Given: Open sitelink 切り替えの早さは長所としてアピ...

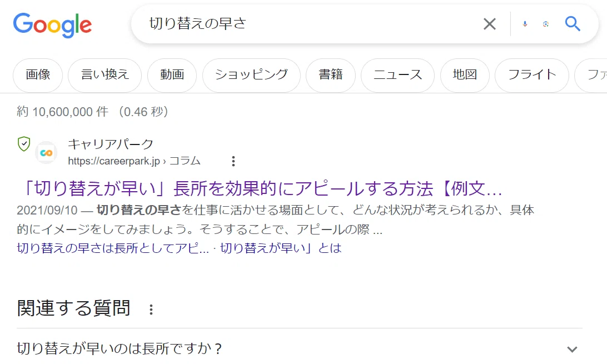Looking at the screenshot, I should pyautogui.click(x=113, y=248).
